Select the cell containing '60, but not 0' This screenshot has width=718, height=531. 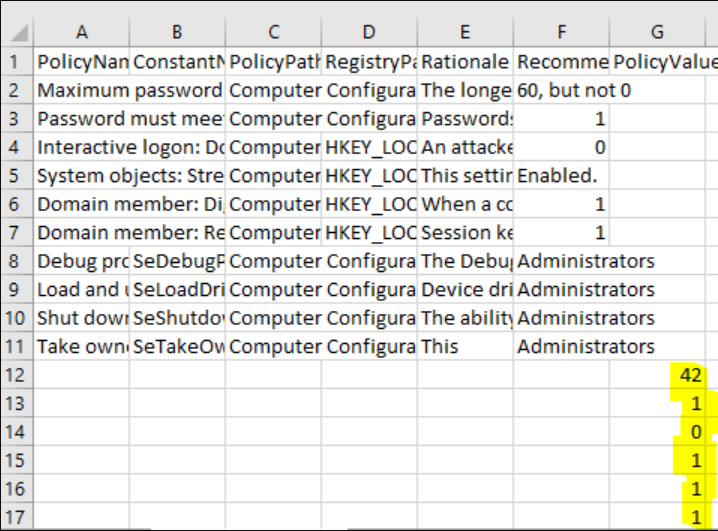pos(561,90)
